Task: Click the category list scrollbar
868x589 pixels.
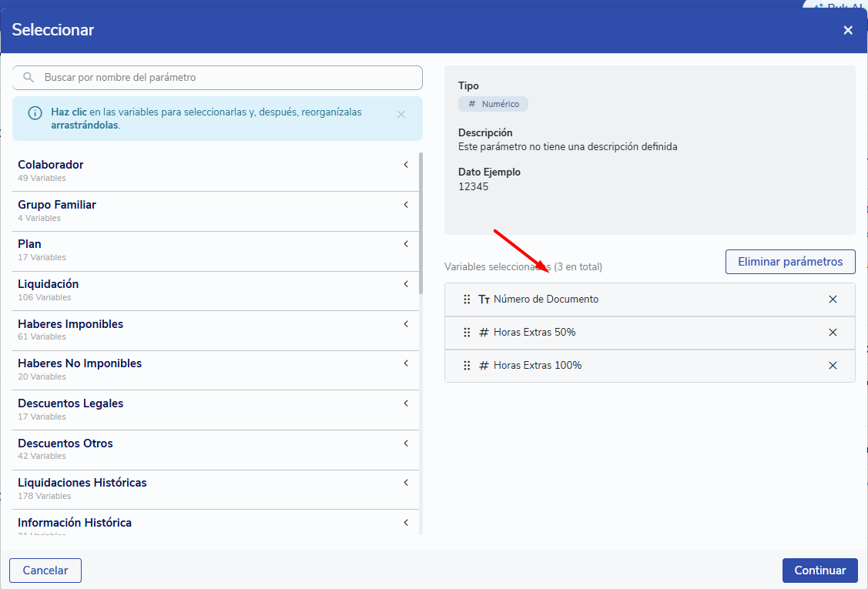Action: pos(421,223)
